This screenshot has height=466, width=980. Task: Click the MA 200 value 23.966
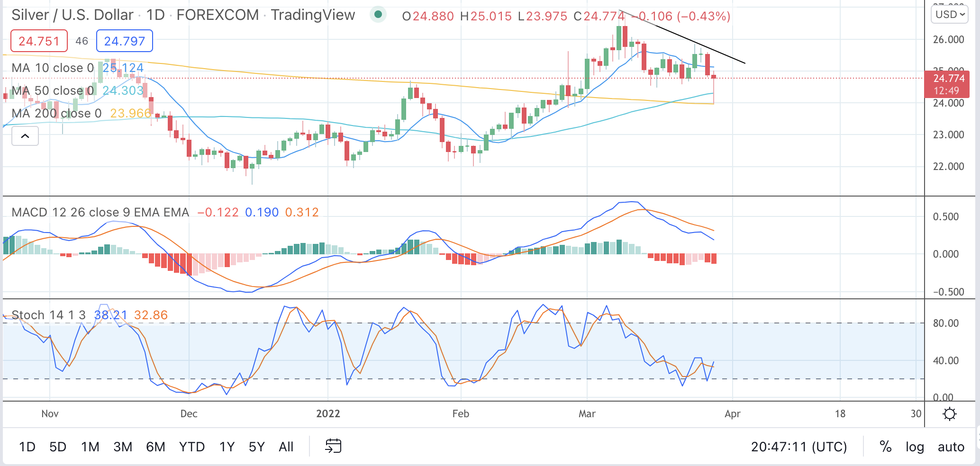(130, 113)
